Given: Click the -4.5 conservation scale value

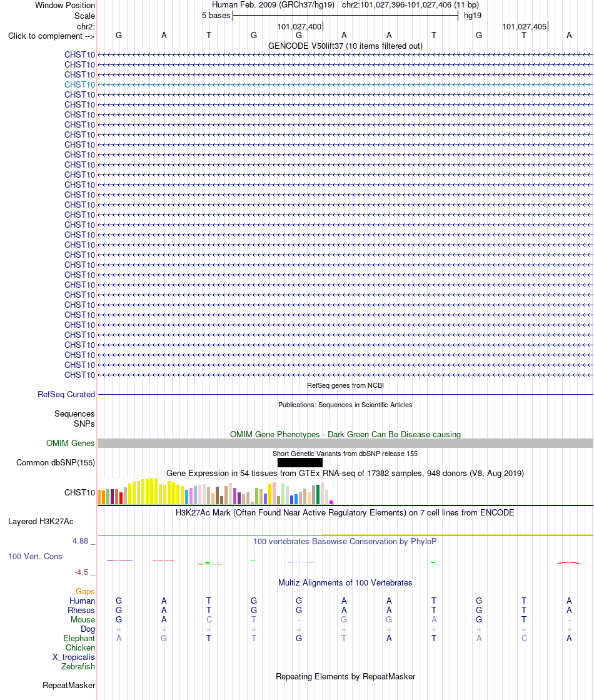Looking at the screenshot, I should [x=81, y=572].
